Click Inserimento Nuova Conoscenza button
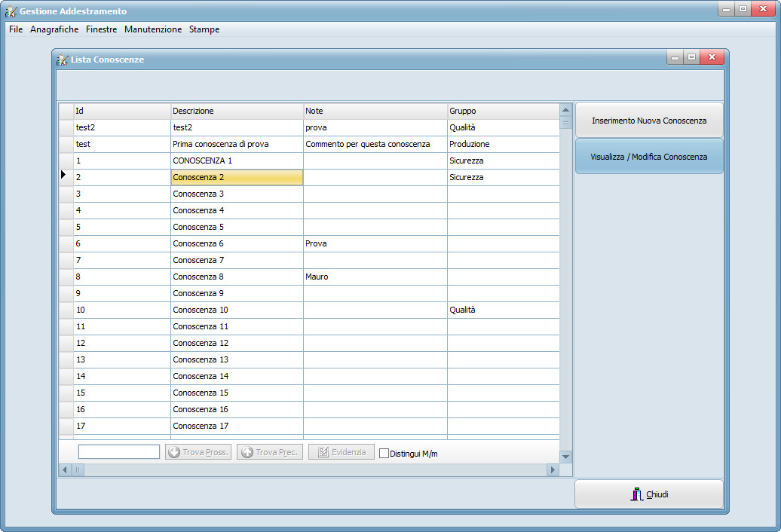 click(x=649, y=121)
